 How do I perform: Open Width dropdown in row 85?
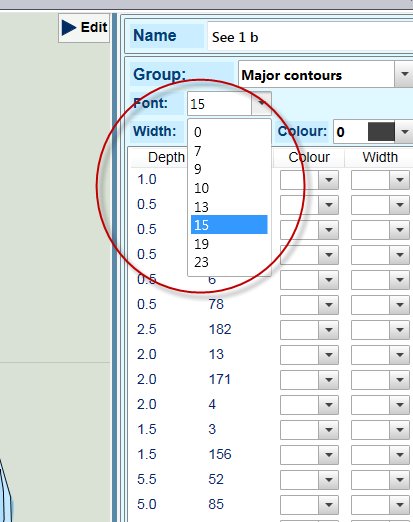click(399, 505)
